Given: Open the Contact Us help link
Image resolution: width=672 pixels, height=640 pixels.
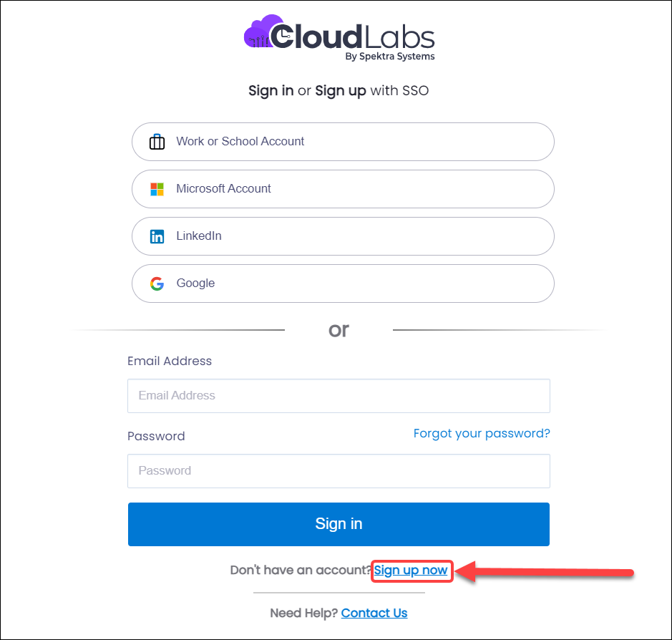Looking at the screenshot, I should pos(374,613).
